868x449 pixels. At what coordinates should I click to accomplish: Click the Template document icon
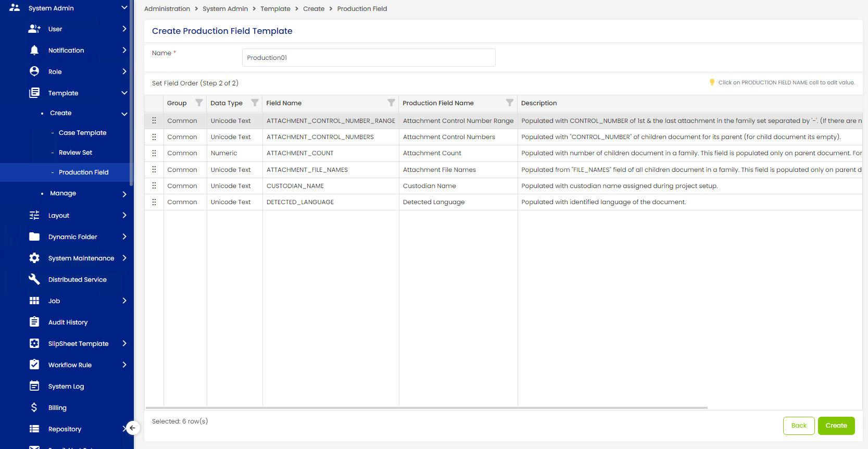[x=34, y=93]
